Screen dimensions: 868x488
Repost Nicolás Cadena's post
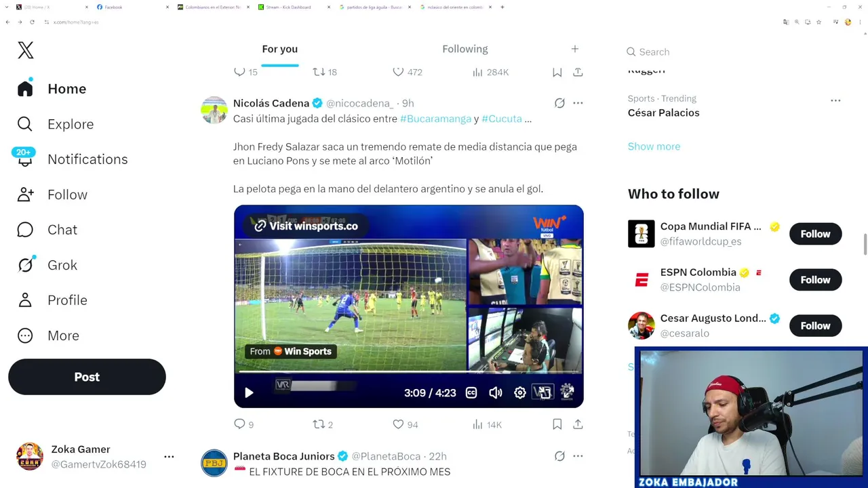[x=323, y=424]
